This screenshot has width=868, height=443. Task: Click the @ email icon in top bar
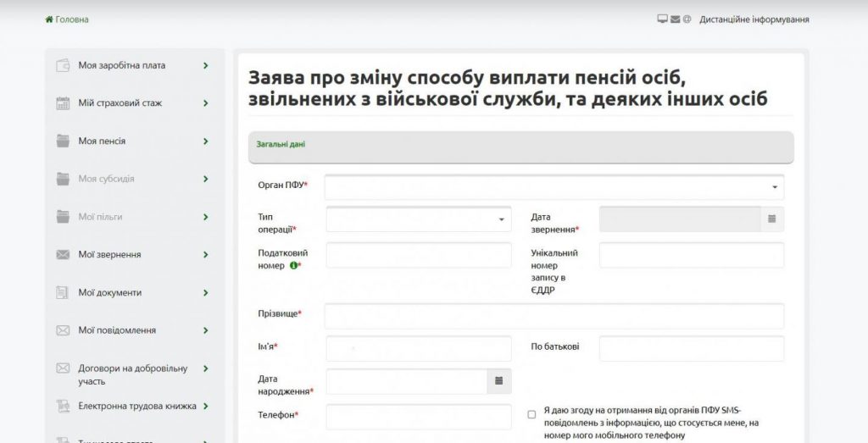pyautogui.click(x=687, y=19)
